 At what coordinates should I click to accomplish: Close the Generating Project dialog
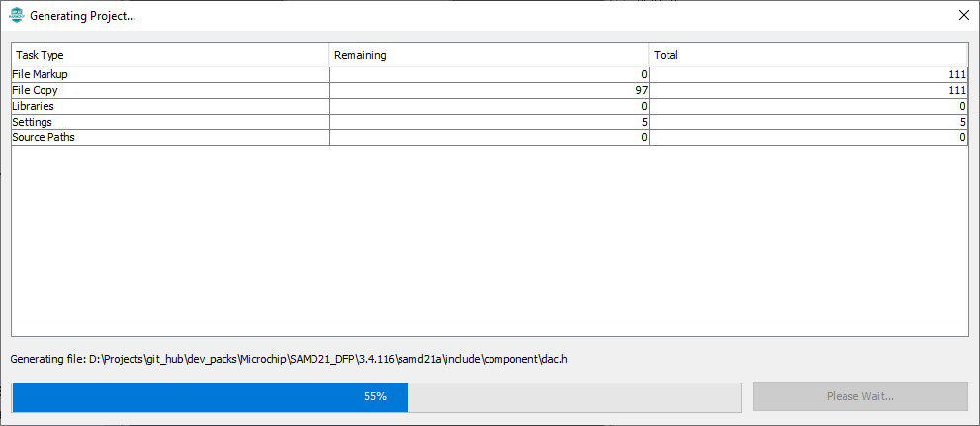963,16
